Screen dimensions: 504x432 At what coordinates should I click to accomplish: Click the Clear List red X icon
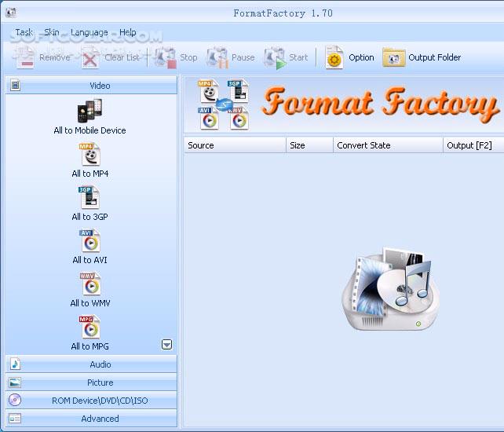90,57
